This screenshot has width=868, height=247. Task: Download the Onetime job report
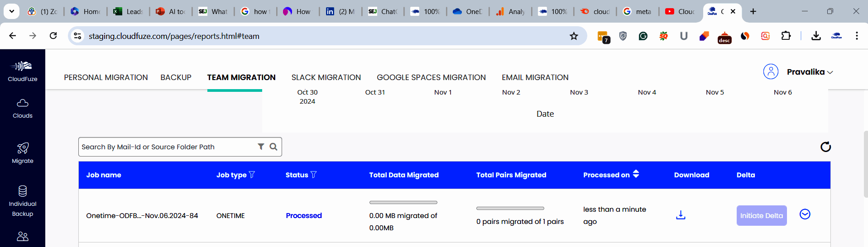[x=681, y=215]
